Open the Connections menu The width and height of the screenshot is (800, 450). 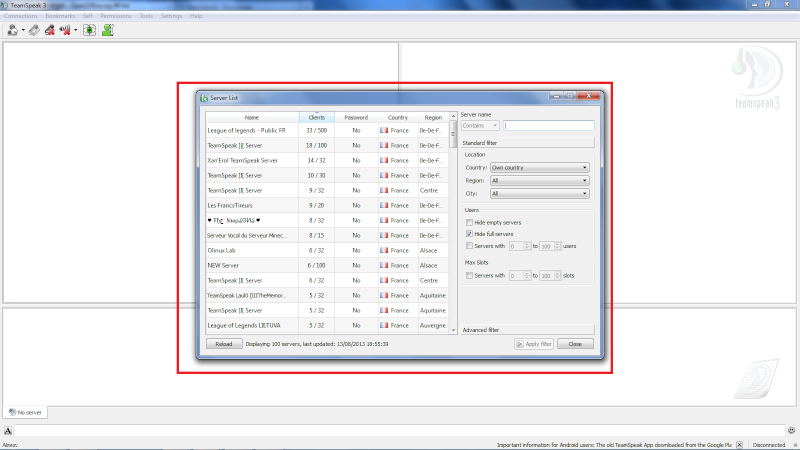20,16
